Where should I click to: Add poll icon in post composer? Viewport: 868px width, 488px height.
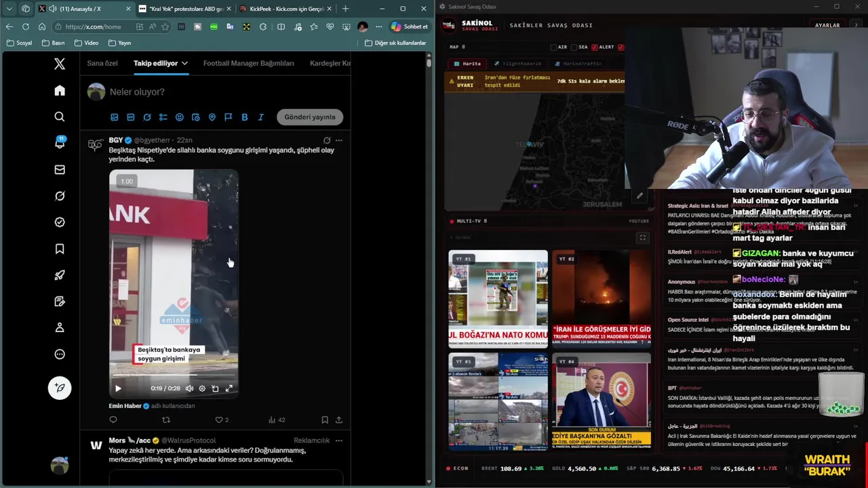point(163,117)
